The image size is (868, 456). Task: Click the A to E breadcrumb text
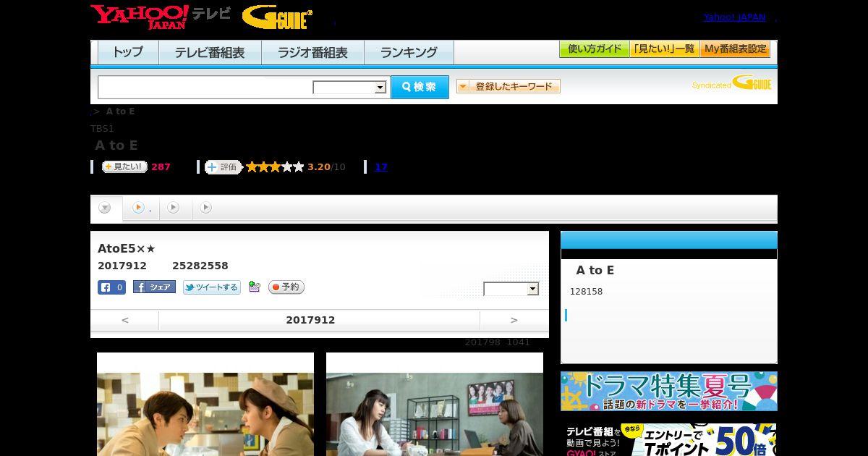[x=120, y=111]
